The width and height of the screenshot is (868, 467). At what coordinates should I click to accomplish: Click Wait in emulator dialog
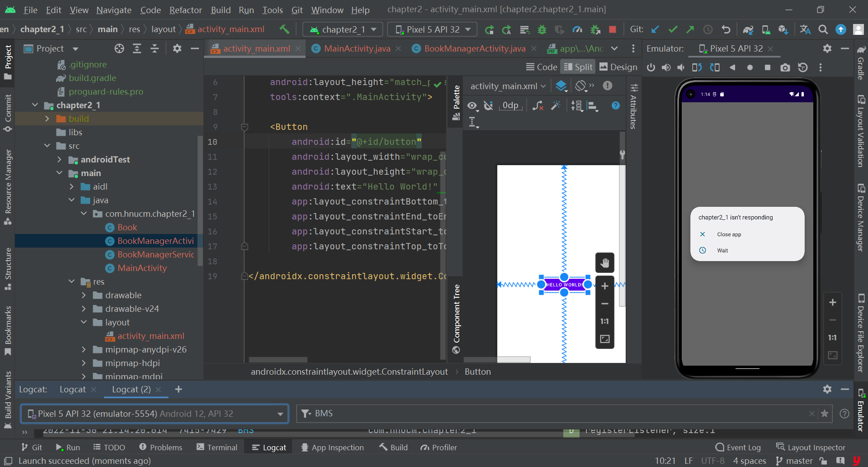coord(722,250)
